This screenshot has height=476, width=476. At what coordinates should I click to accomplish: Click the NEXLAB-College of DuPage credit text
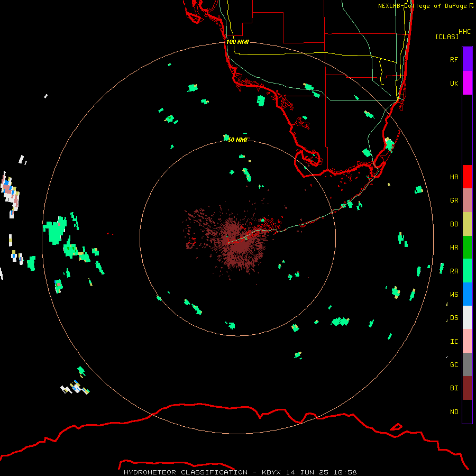(425, 6)
